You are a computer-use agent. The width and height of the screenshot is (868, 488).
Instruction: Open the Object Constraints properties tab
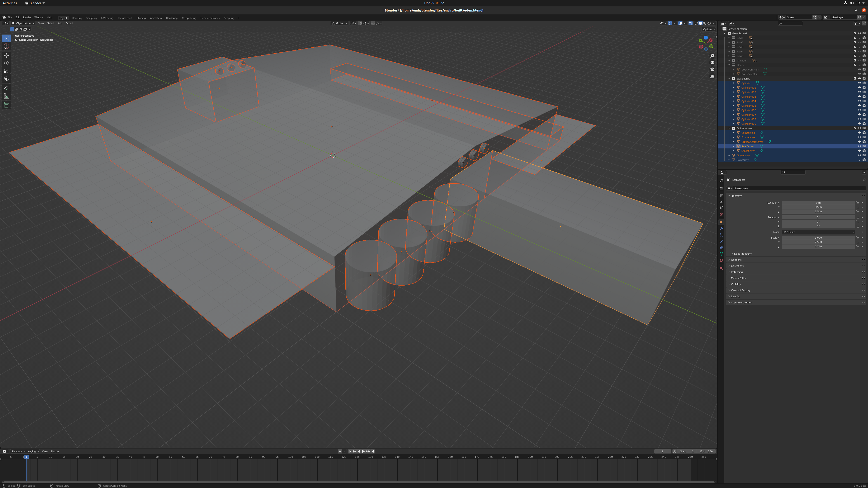[721, 248]
